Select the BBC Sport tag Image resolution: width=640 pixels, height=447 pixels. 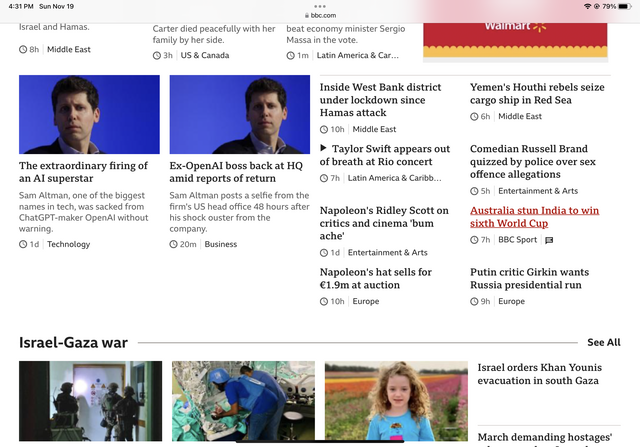[518, 240]
